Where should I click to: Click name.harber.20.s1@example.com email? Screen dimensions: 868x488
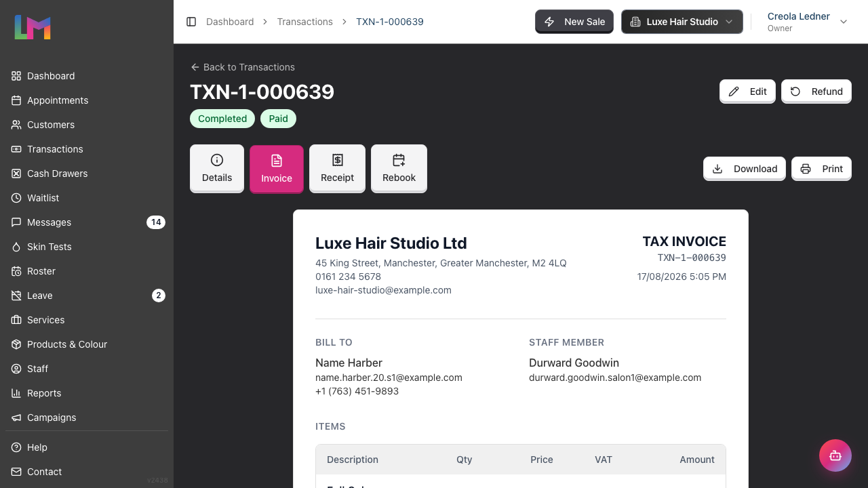point(389,378)
